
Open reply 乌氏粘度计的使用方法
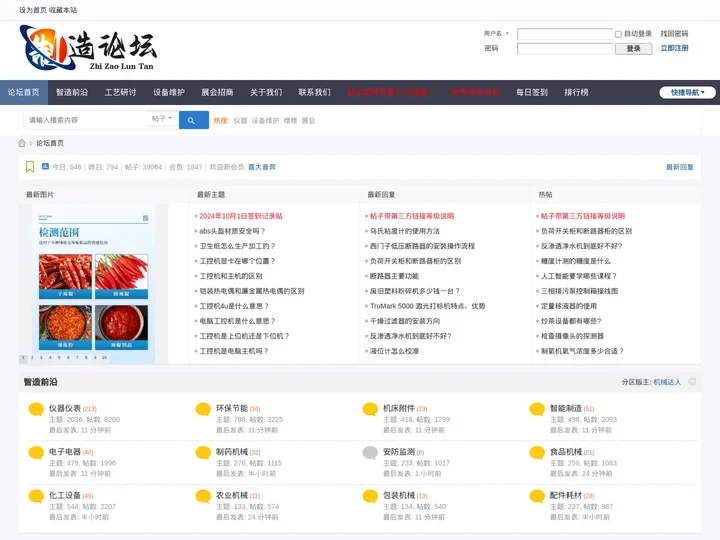coord(405,231)
